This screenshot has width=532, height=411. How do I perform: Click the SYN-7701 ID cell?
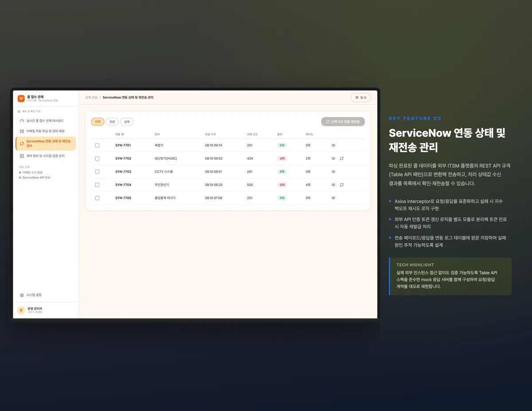coord(123,145)
